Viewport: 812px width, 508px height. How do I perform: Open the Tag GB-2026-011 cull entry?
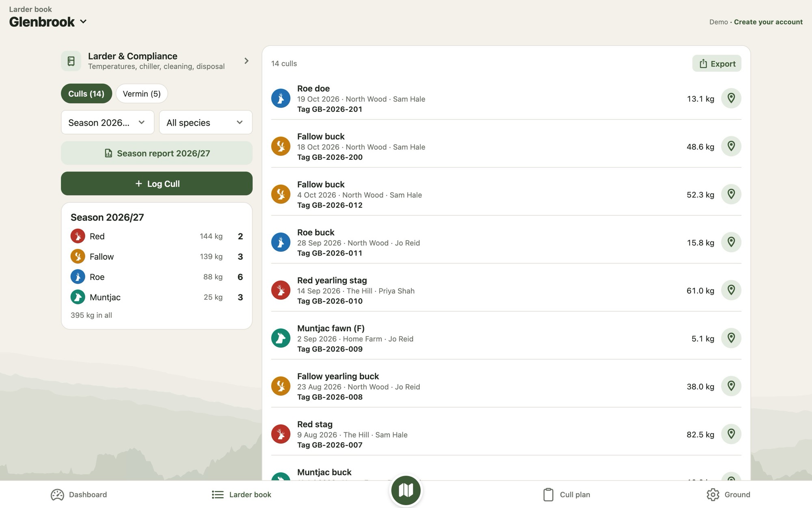click(x=506, y=242)
